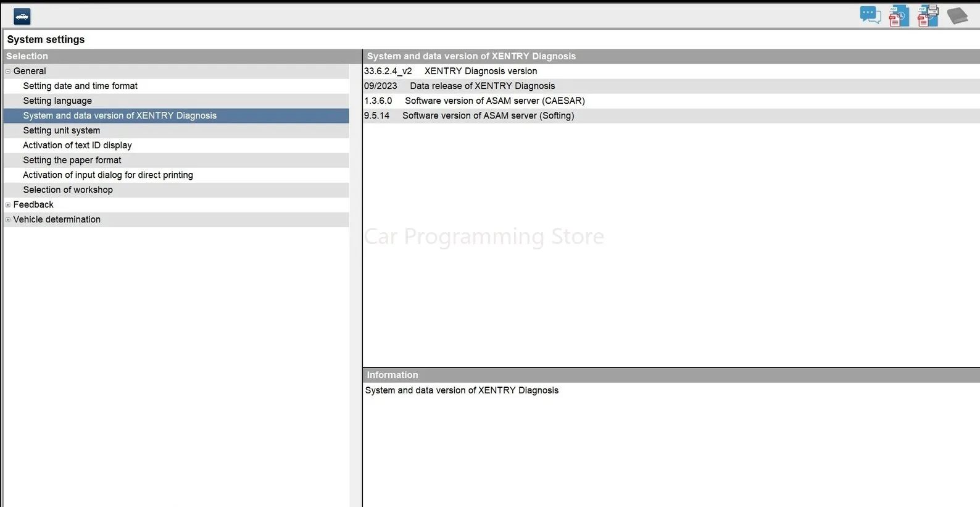Image resolution: width=980 pixels, height=507 pixels.
Task: Click the Vehicle determination label
Action: pos(57,219)
